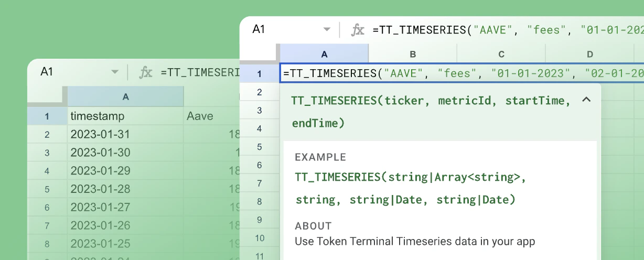Select row 1 header in front sheet

(259, 74)
